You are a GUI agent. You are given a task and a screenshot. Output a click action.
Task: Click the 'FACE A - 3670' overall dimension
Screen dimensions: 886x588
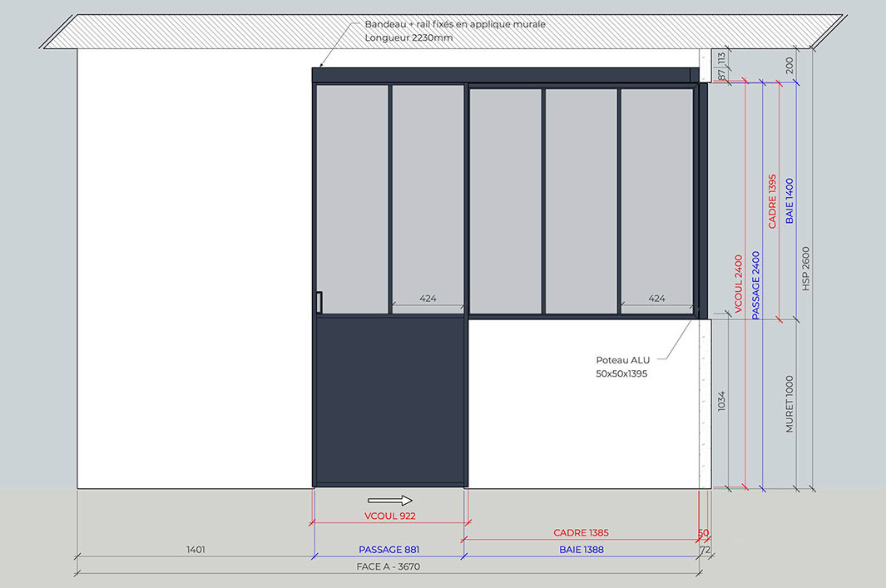(x=389, y=566)
